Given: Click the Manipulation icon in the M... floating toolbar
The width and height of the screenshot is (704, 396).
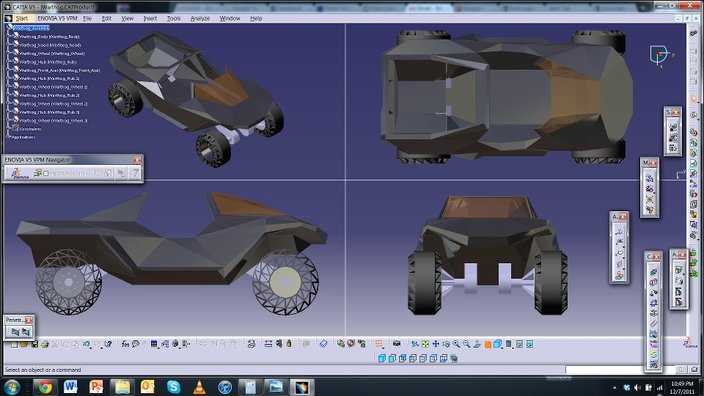Looking at the screenshot, I should [651, 178].
